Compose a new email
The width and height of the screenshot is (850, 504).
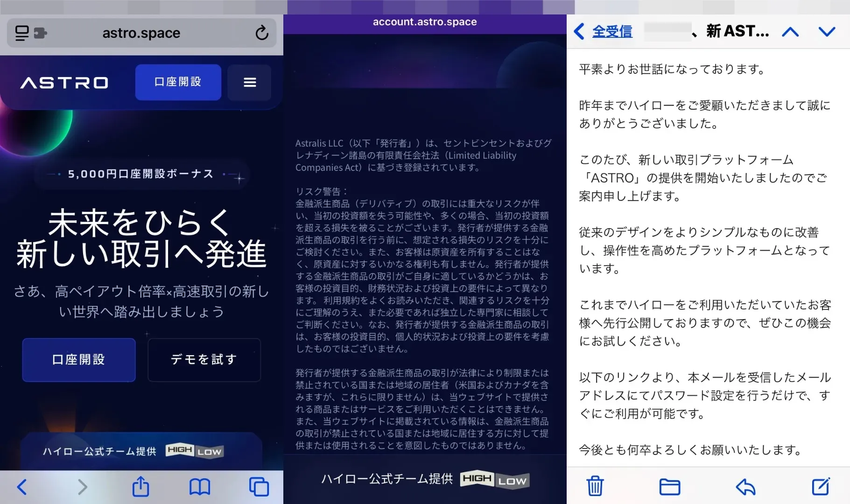[x=821, y=486]
